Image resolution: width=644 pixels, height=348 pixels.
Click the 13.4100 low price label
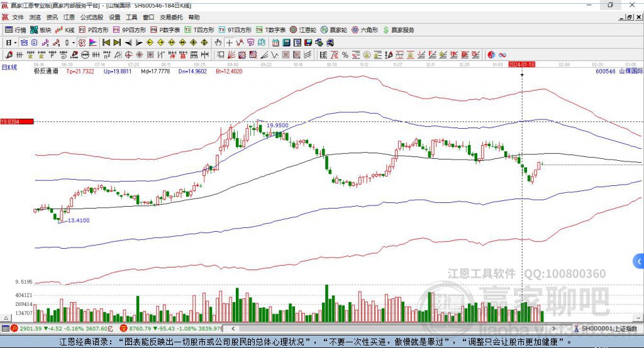tap(79, 220)
